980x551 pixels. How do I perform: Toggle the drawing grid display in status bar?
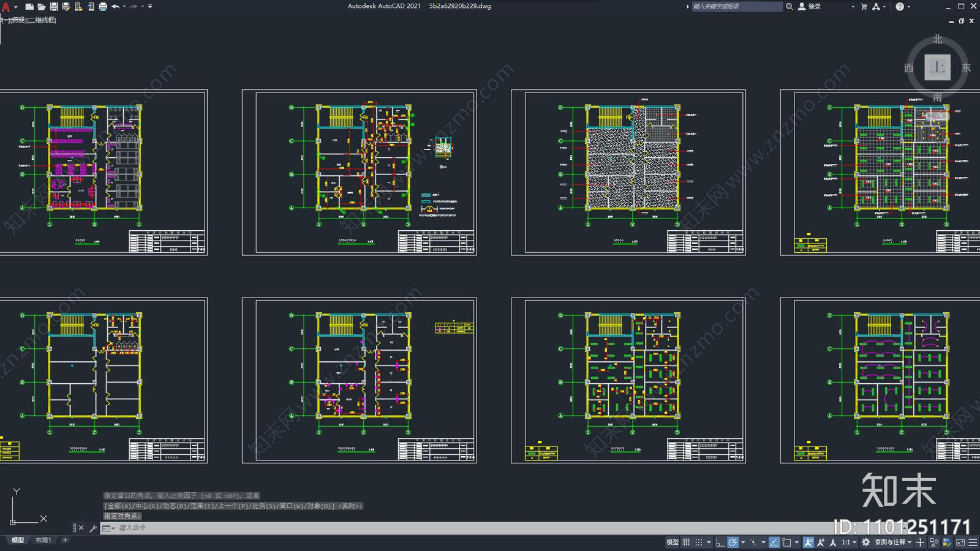pyautogui.click(x=686, y=542)
